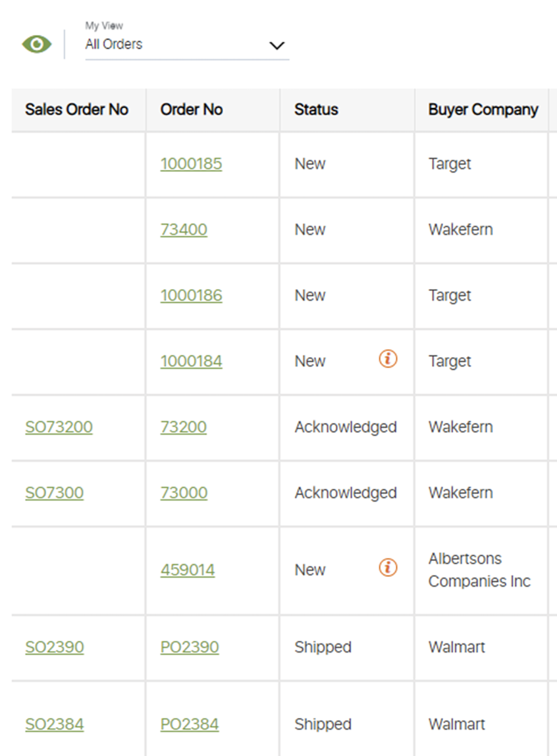Click info icon beside order 459014 status
Screen dimensions: 557x756
tap(388, 567)
